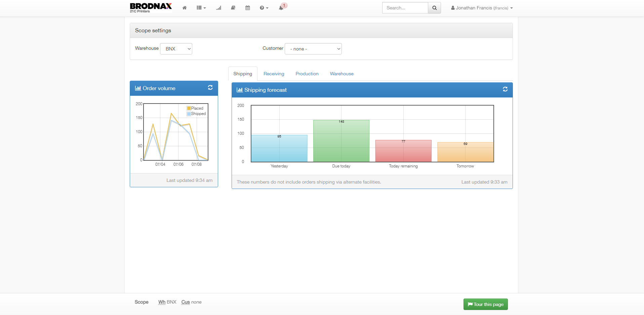Image resolution: width=644 pixels, height=315 pixels.
Task: Click the book icon in navbar
Action: (x=233, y=8)
